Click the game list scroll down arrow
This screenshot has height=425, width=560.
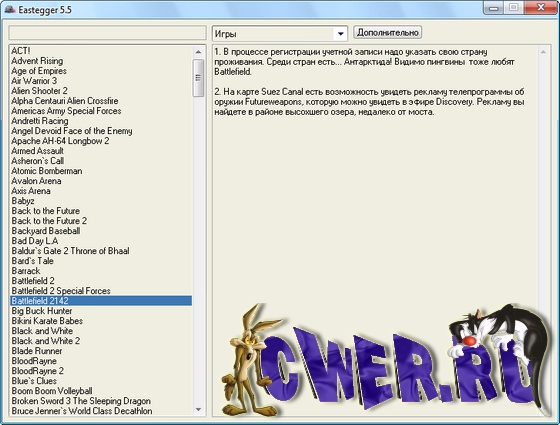point(199,409)
